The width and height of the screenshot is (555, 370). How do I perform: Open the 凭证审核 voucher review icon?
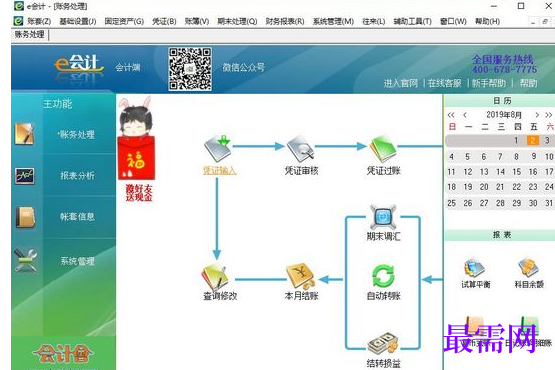[x=301, y=148]
